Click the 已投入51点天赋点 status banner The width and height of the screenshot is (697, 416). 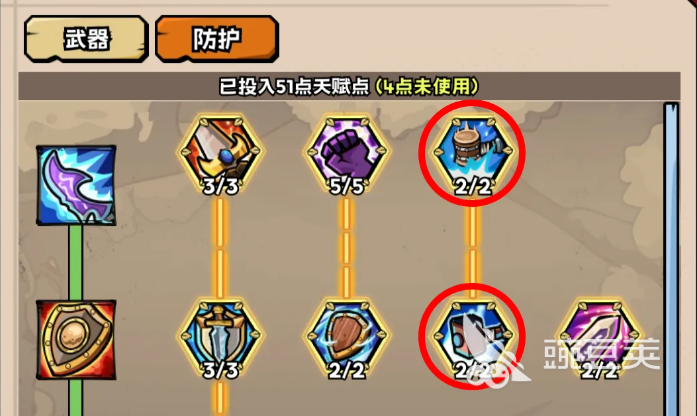pos(349,86)
